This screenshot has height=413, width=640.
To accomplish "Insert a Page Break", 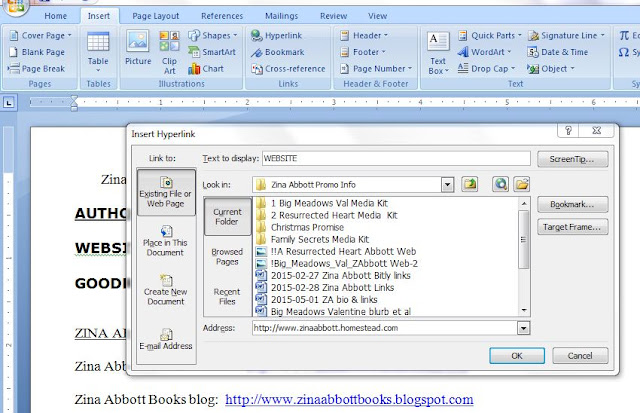I will point(36,69).
